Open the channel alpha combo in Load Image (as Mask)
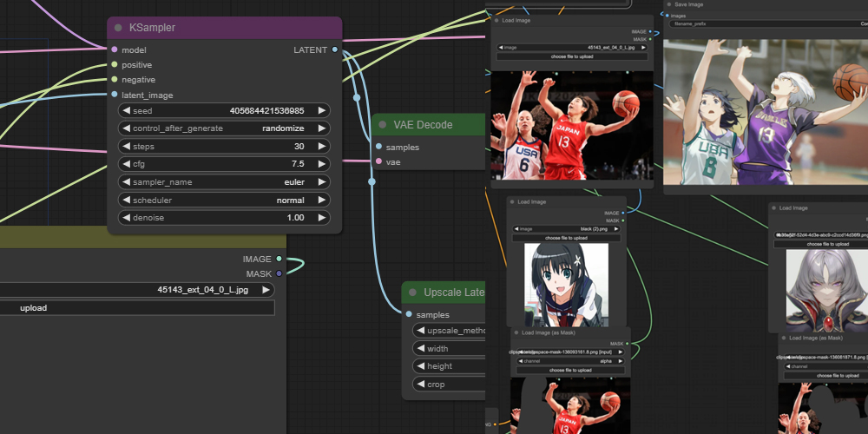Viewport: 868px width, 434px height. [570, 361]
